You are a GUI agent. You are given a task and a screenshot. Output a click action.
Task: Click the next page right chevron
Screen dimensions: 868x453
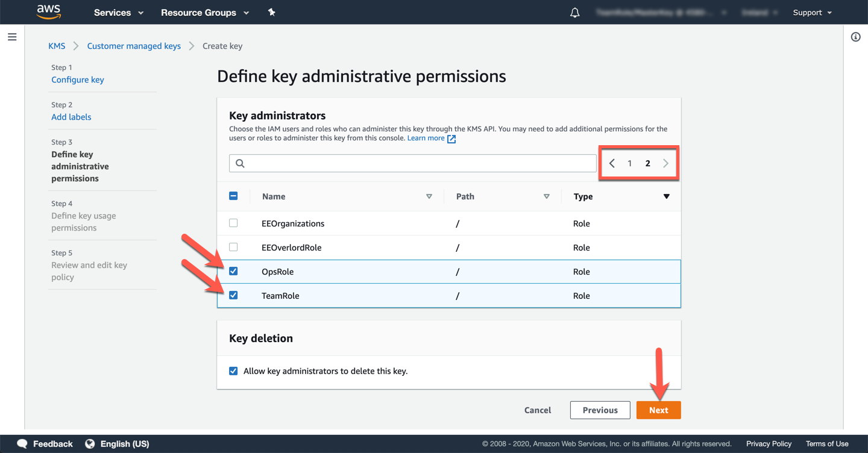(665, 163)
